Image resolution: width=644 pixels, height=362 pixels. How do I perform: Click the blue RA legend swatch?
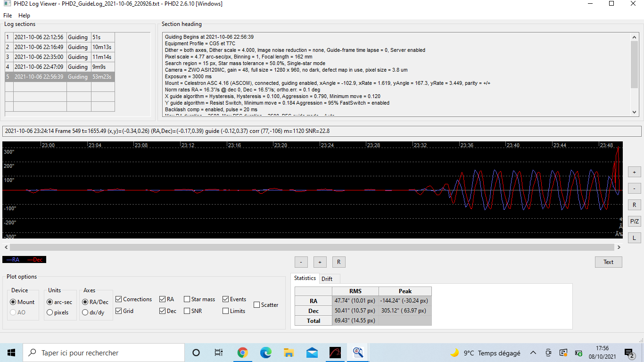pos(13,260)
